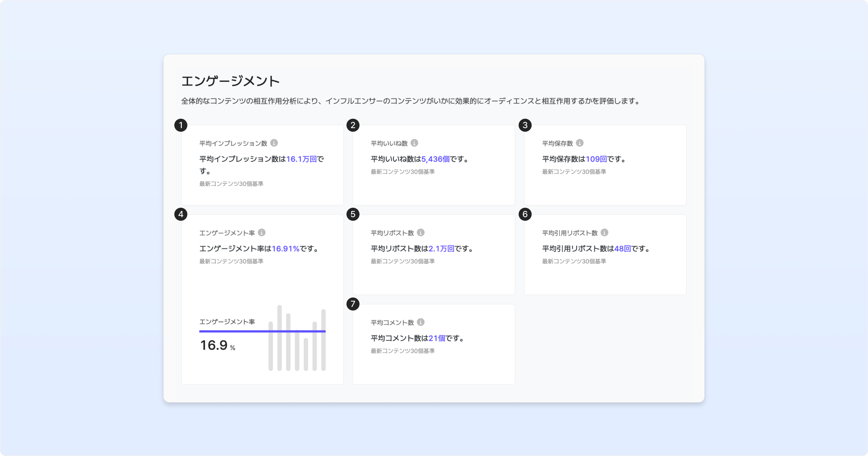Click numbered badge 7 marker
Screen dimensions: 868x456
click(x=353, y=304)
